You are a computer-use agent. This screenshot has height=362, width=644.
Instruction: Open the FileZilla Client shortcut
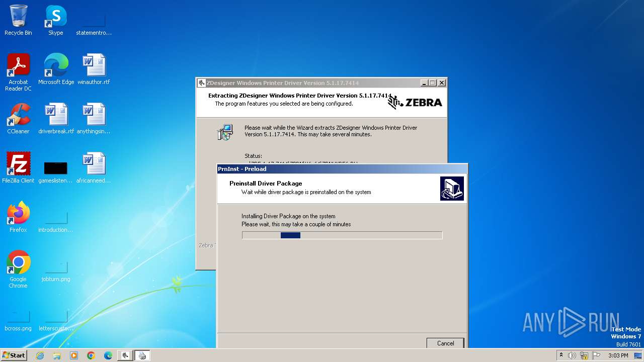point(18,167)
